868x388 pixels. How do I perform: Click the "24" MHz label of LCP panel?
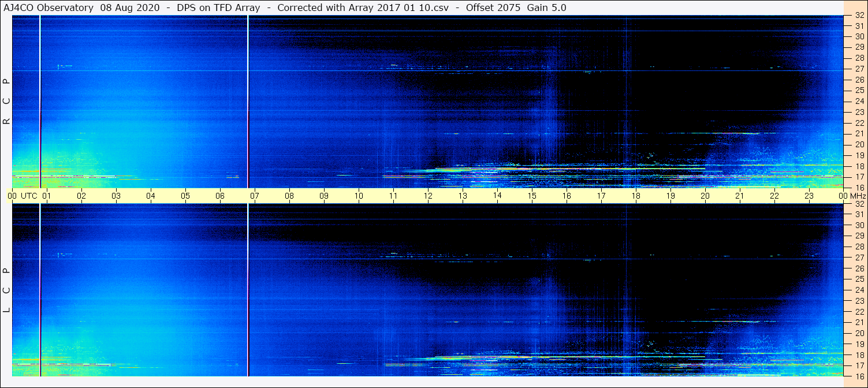click(859, 290)
